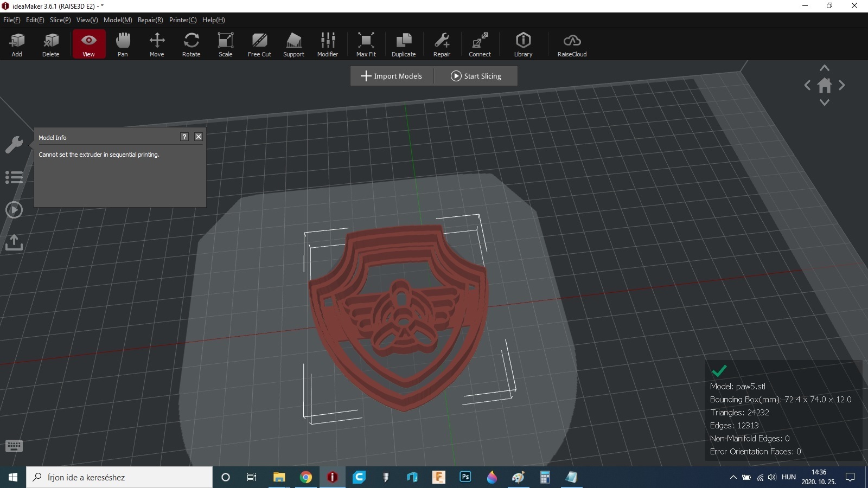
Task: Expand the wrench settings side panel
Action: tap(14, 144)
